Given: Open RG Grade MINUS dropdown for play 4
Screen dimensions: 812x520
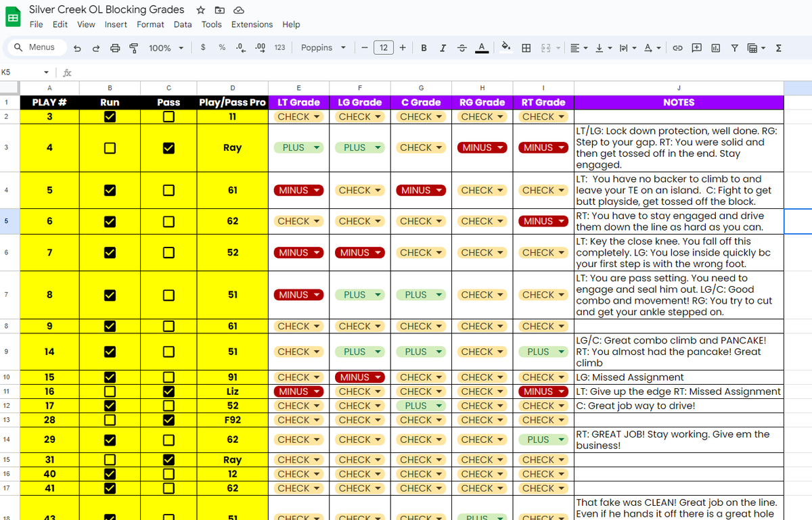Looking at the screenshot, I should click(482, 148).
